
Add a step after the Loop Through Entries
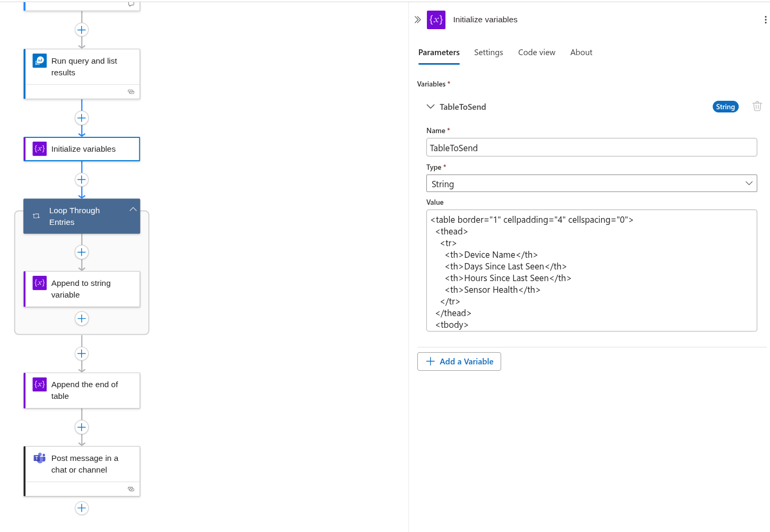click(x=82, y=354)
